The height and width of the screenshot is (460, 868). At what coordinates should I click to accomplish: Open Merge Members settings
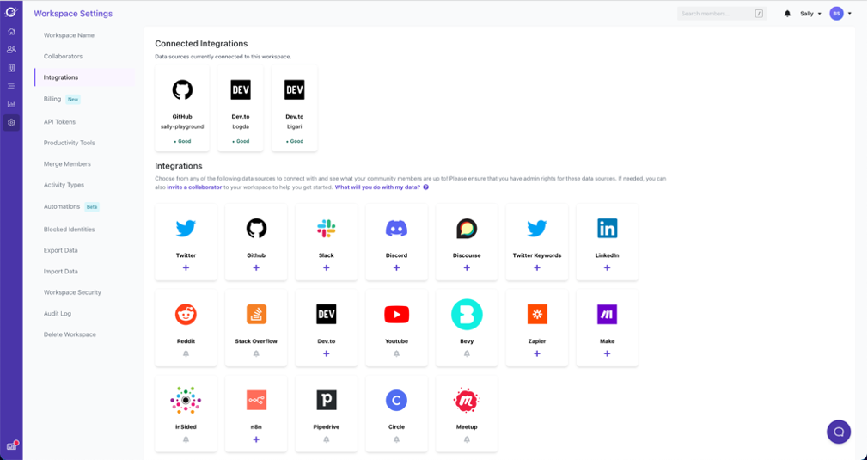pyautogui.click(x=67, y=164)
